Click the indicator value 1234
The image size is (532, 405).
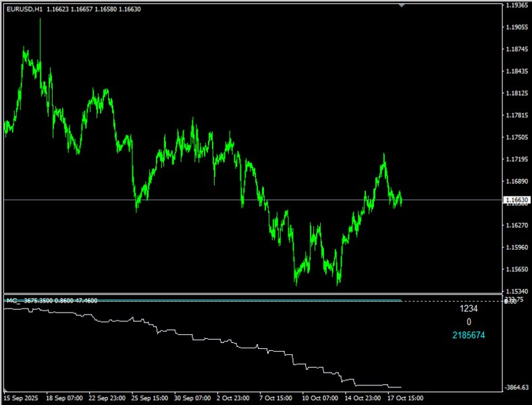click(469, 308)
